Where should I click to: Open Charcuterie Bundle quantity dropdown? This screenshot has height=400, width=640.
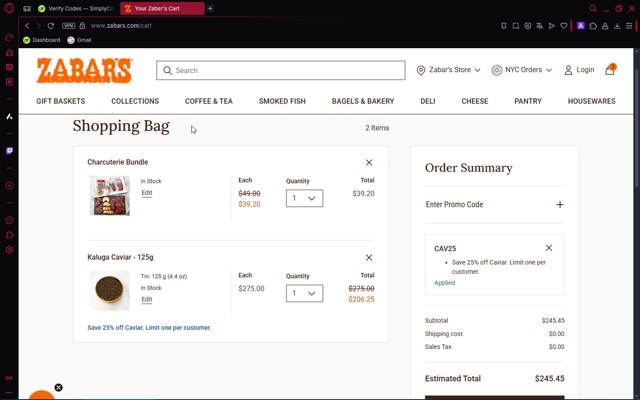click(x=304, y=198)
